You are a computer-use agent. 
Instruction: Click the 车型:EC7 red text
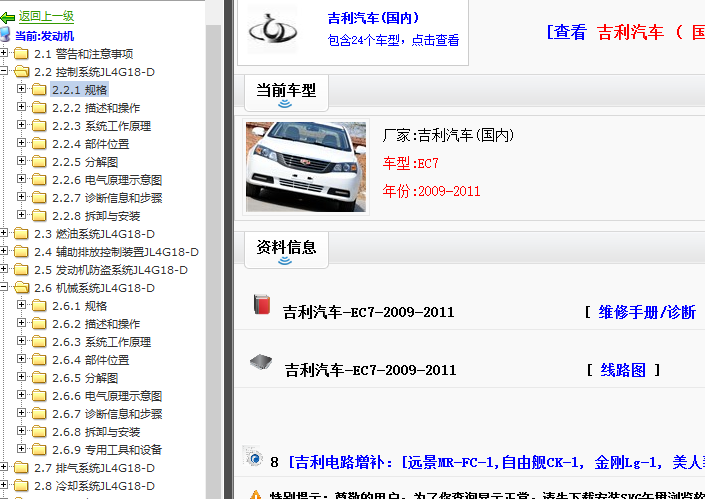pos(411,163)
